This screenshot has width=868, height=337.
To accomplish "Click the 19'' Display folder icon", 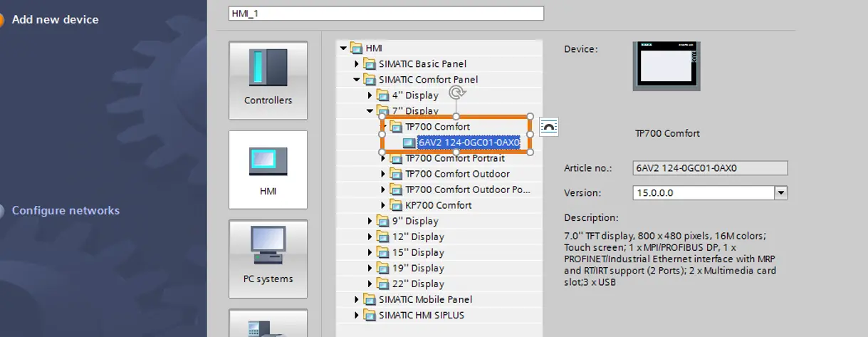I will [382, 268].
